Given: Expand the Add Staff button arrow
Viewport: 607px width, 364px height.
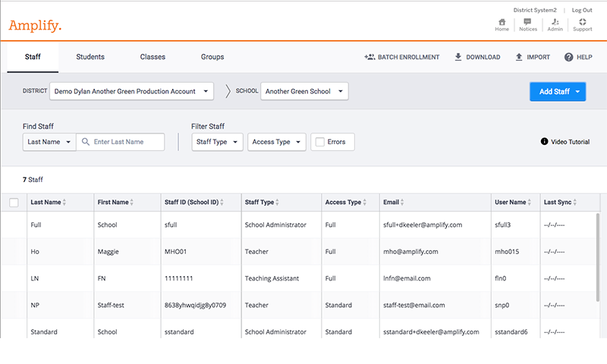Looking at the screenshot, I should pyautogui.click(x=577, y=92).
